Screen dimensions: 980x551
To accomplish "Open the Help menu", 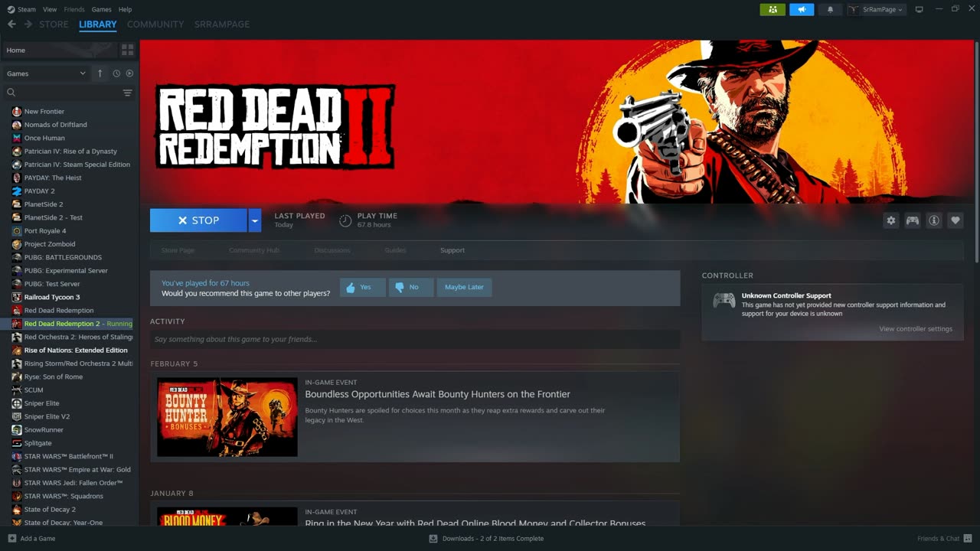I will click(125, 9).
